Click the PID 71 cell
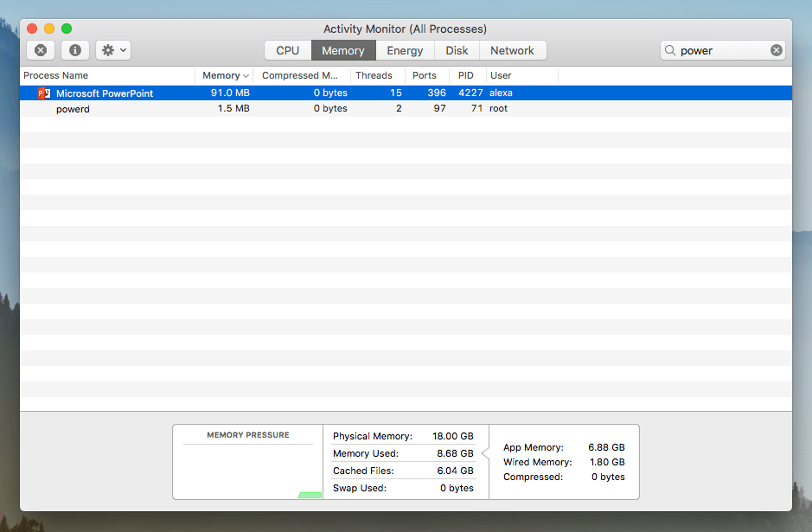Image resolution: width=812 pixels, height=532 pixels. [x=476, y=108]
